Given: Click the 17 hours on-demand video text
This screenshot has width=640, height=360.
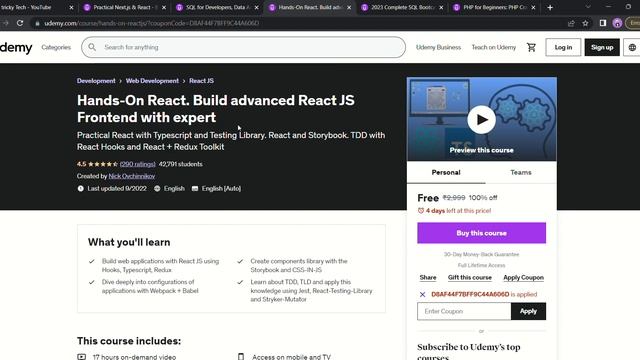Looking at the screenshot, I should tap(134, 357).
